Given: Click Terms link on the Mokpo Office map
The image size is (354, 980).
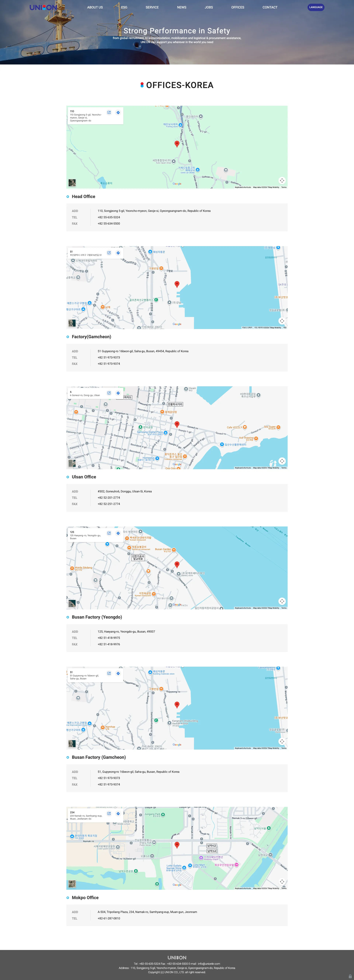Looking at the screenshot, I should pos(284,888).
